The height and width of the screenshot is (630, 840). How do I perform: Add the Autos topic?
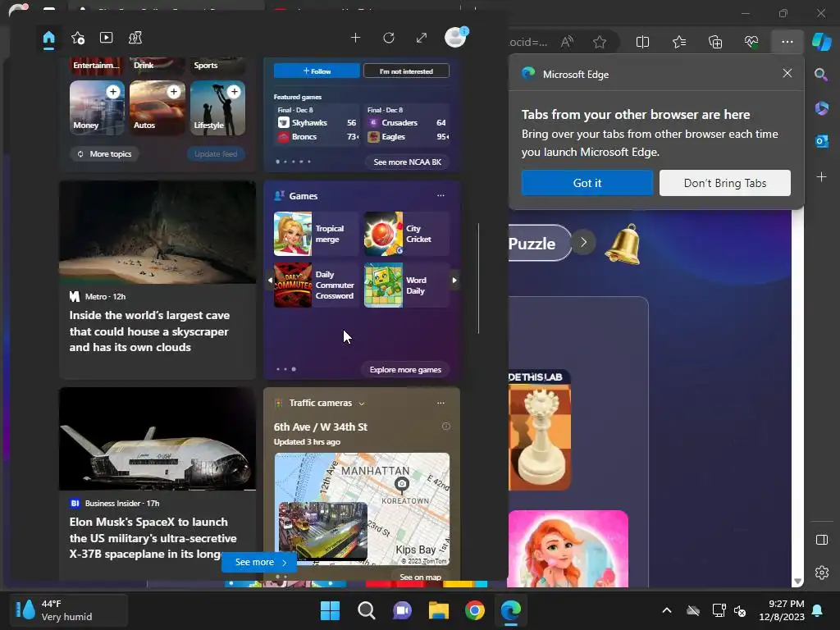174,92
